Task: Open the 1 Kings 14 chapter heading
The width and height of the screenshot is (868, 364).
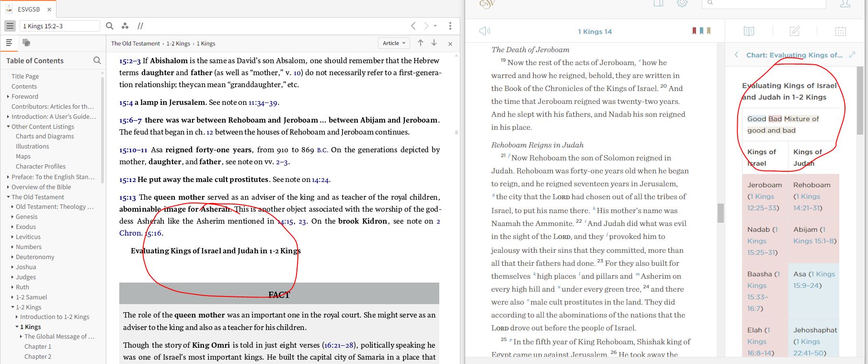Action: point(594,32)
